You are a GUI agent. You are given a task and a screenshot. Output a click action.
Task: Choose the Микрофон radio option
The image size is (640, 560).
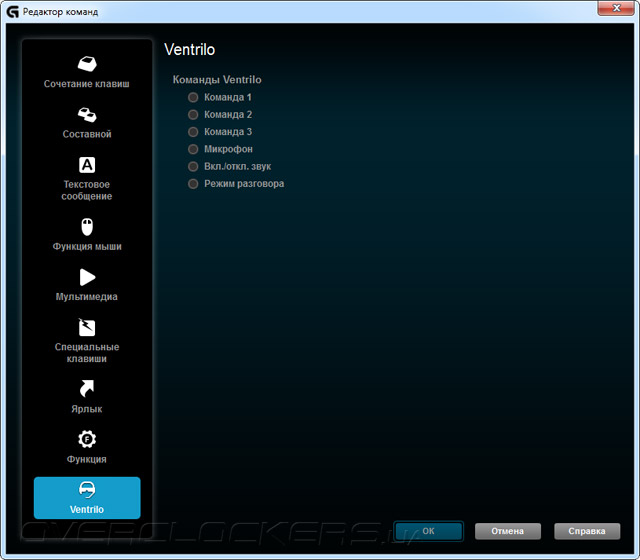[193, 149]
